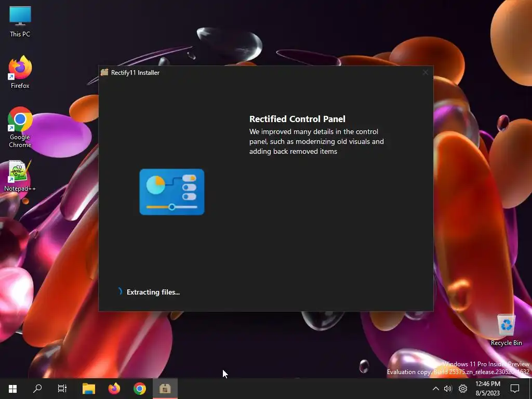Viewport: 532px width, 399px height.
Task: Click the Rectify11 Installer title bar icon
Action: (x=104, y=72)
